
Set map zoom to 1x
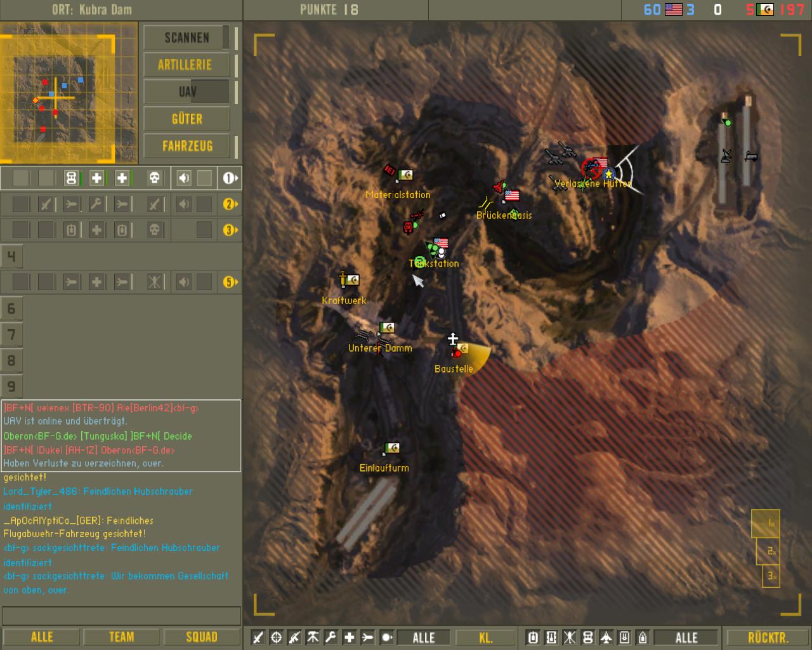[x=766, y=524]
